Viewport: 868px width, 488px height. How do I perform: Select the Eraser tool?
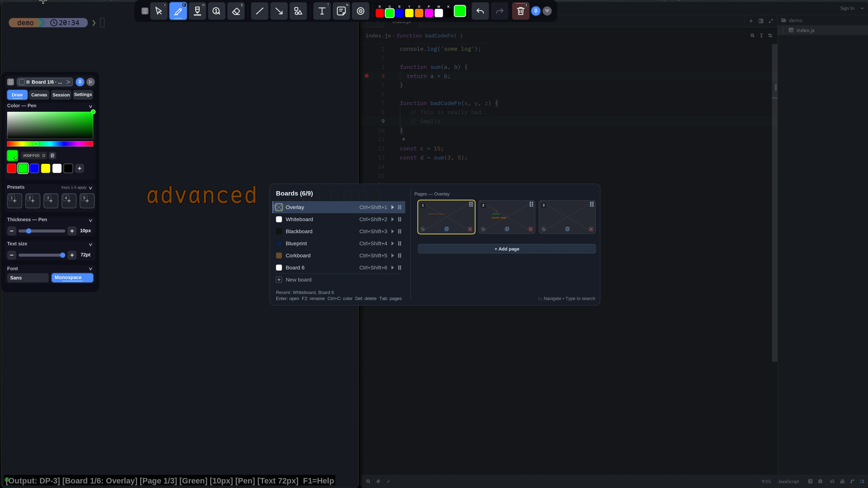click(236, 11)
